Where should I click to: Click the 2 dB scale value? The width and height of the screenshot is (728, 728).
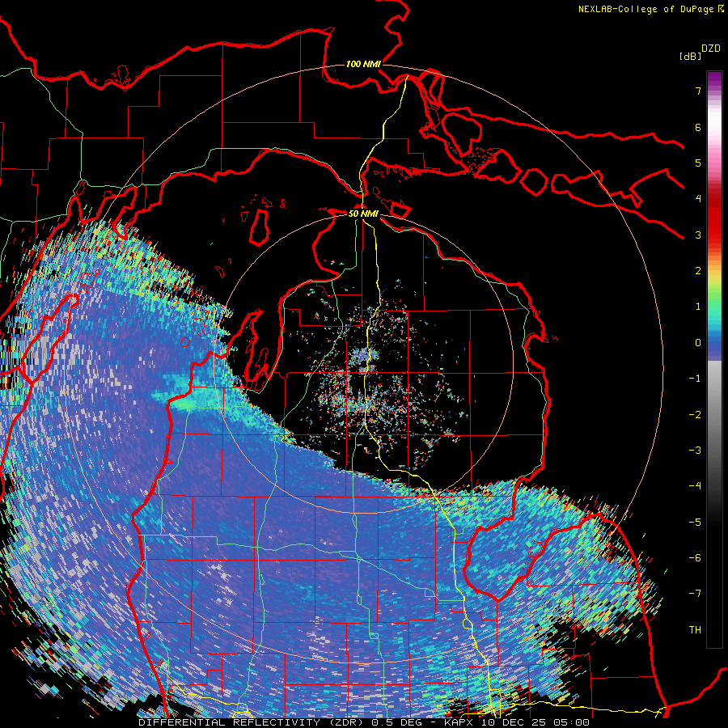pyautogui.click(x=698, y=271)
